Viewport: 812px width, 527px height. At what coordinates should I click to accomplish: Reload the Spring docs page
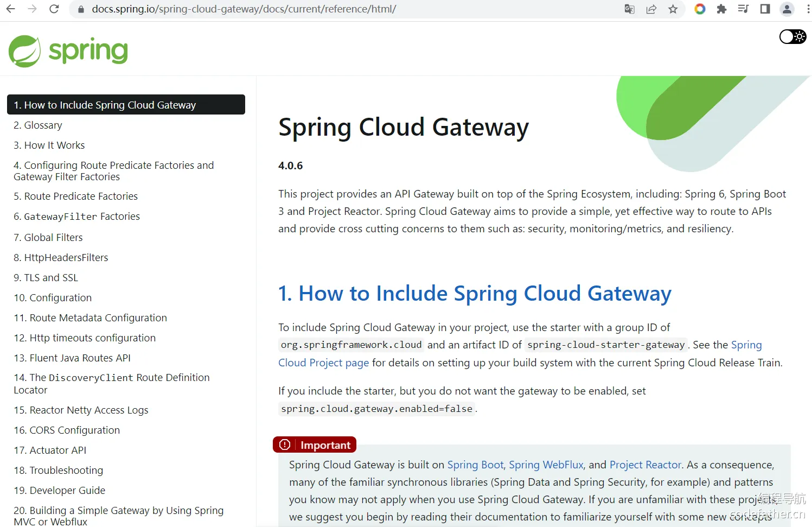(54, 9)
